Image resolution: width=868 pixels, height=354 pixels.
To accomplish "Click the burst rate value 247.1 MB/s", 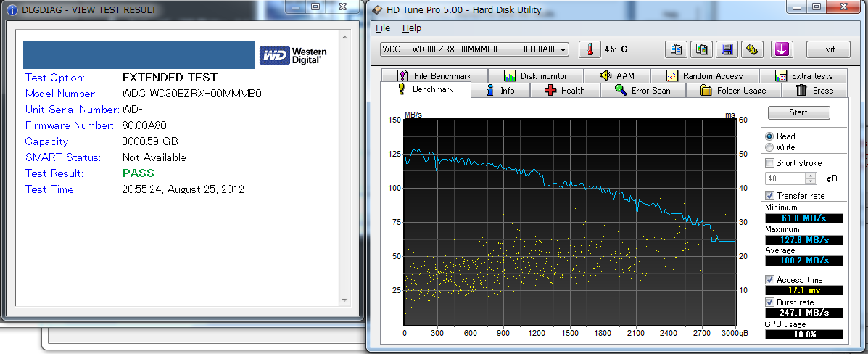I will (803, 313).
